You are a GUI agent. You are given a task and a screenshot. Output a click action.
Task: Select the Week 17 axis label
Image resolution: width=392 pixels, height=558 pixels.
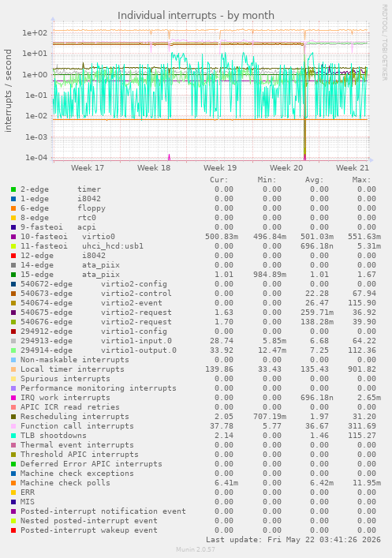(88, 167)
